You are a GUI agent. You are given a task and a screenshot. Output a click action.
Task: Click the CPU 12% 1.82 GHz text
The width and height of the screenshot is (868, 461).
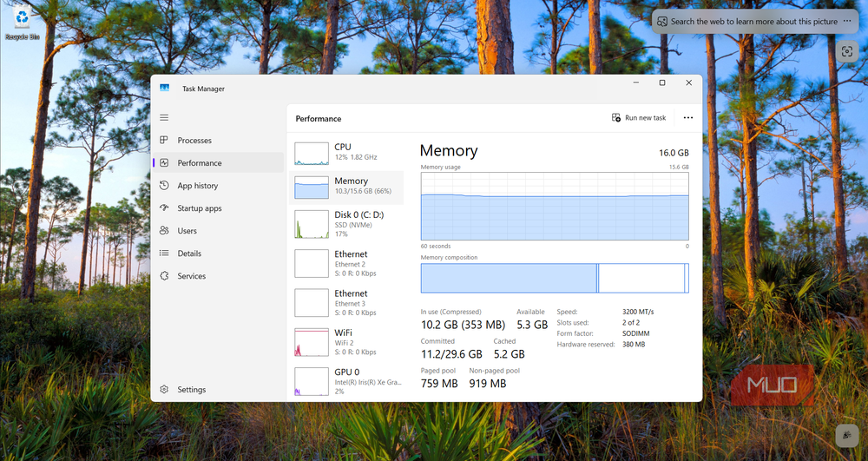[x=356, y=157]
